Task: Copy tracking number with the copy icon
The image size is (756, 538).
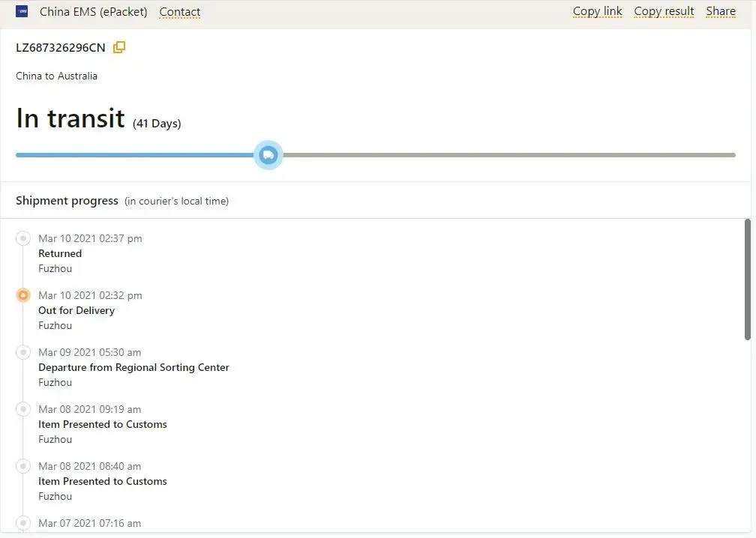Action: tap(119, 48)
